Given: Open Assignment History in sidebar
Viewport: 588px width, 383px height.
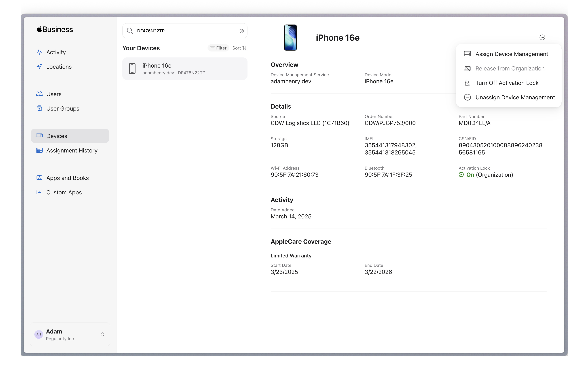Looking at the screenshot, I should pos(72,150).
